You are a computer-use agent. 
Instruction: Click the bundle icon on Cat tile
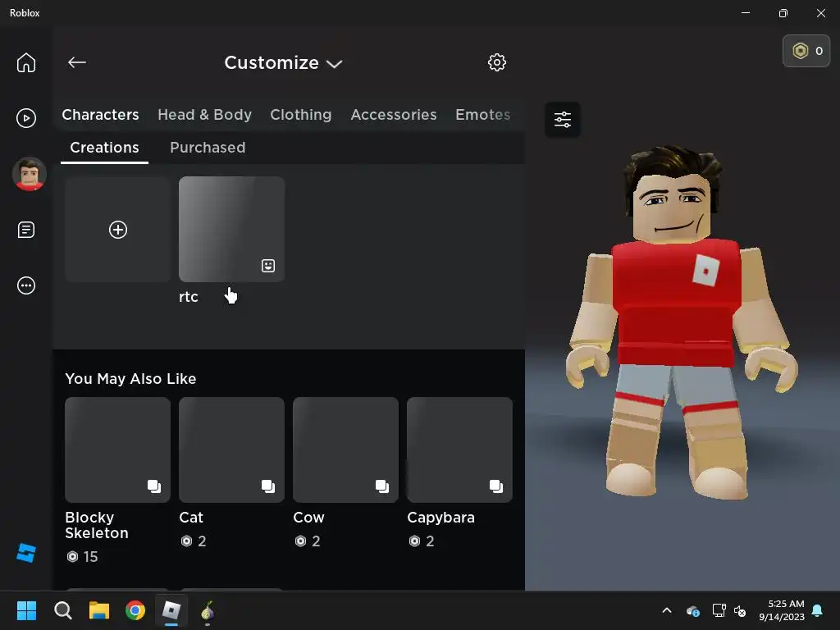coord(268,486)
